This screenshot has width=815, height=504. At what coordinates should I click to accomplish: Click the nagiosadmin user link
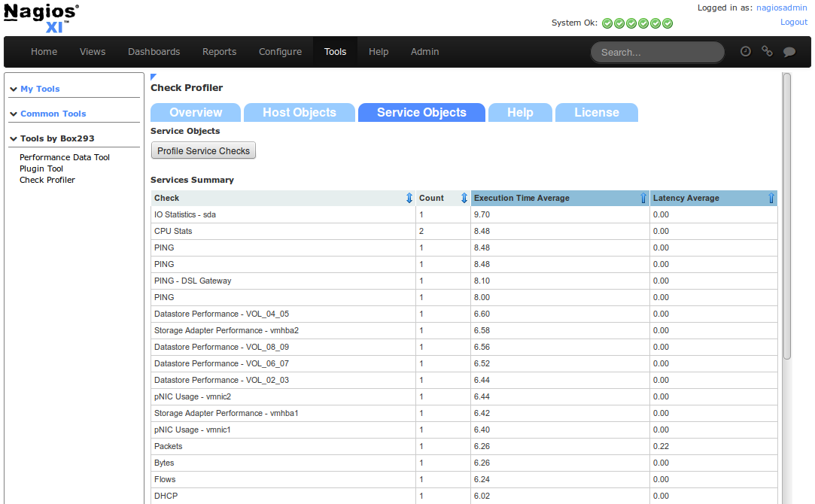click(x=782, y=8)
